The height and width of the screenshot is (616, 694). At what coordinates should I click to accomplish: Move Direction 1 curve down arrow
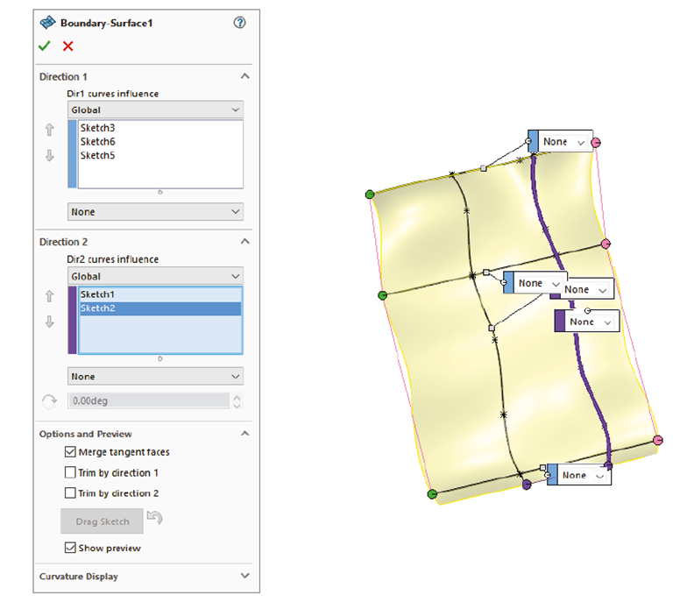[x=50, y=155]
